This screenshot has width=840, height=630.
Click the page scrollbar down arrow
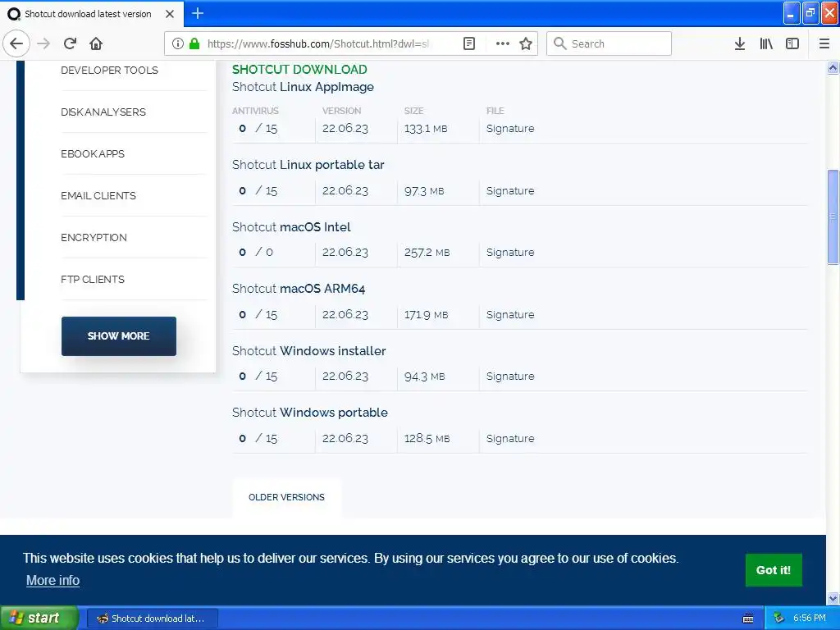pyautogui.click(x=833, y=598)
